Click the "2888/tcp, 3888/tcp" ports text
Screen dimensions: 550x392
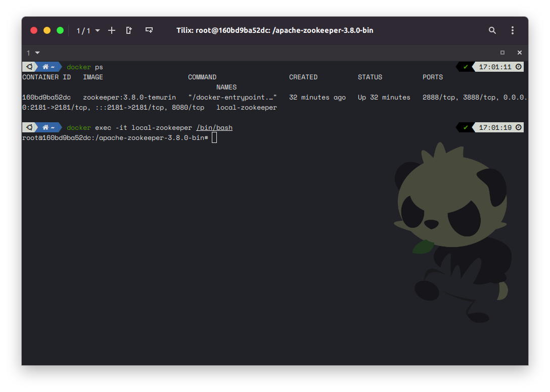point(459,97)
